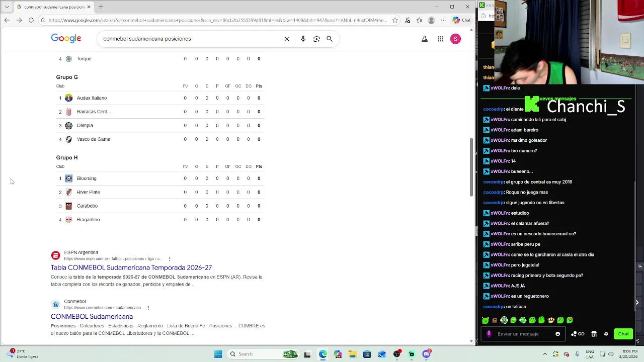Open Copilot Chat in Edge toolbar

tap(461, 20)
